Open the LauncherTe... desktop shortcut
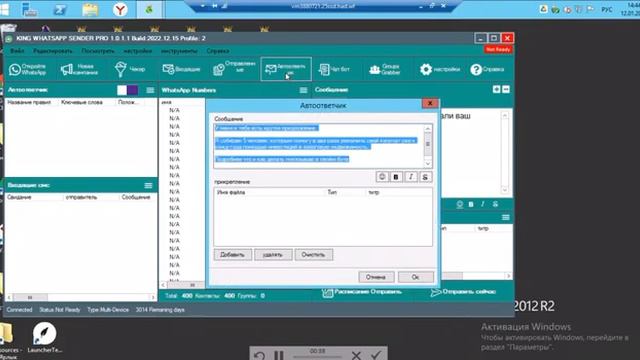Image resolution: width=640 pixels, height=360 pixels. (x=44, y=338)
